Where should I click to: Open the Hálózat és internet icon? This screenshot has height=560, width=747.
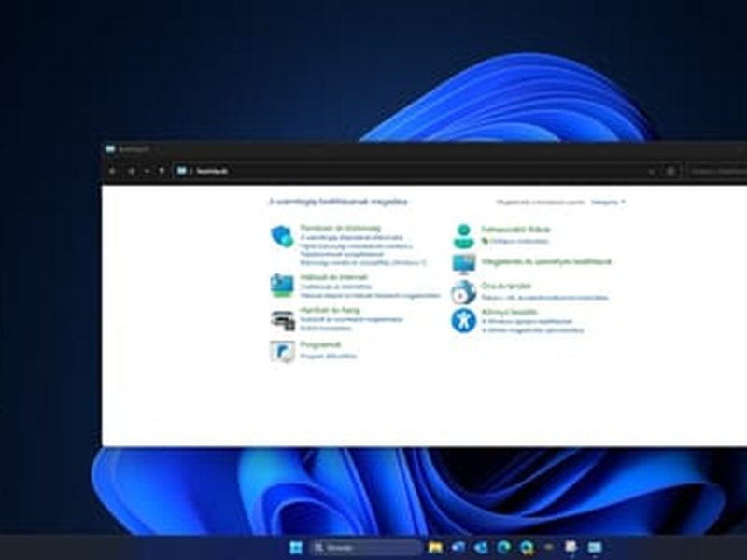point(282,285)
